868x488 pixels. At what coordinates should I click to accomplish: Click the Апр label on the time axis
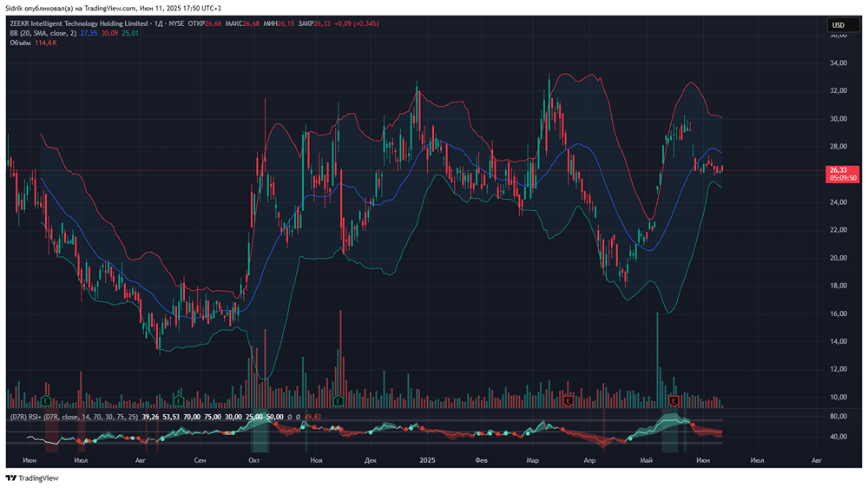[x=589, y=460]
